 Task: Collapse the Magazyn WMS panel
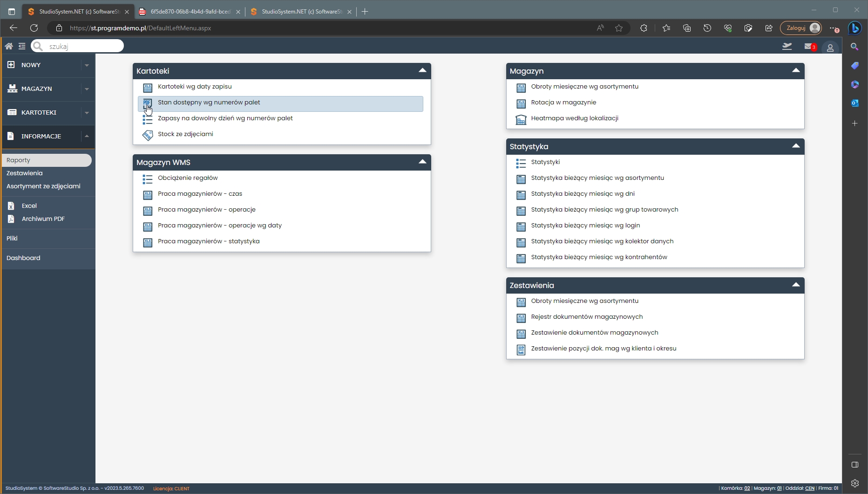422,162
